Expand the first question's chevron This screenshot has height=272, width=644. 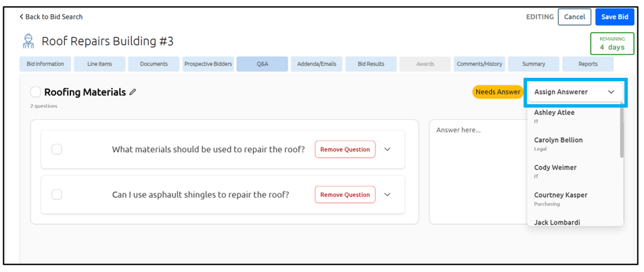(x=388, y=150)
